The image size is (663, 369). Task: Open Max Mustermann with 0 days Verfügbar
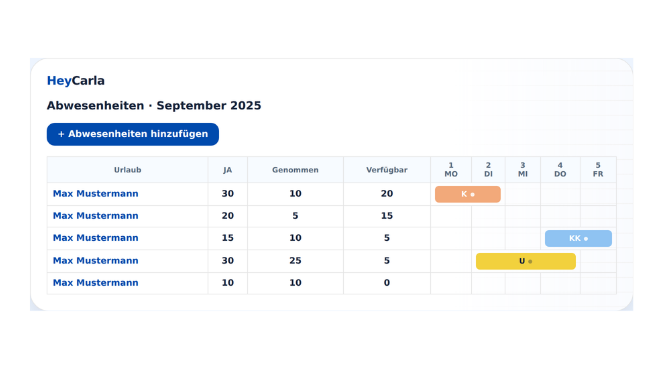[x=96, y=283]
